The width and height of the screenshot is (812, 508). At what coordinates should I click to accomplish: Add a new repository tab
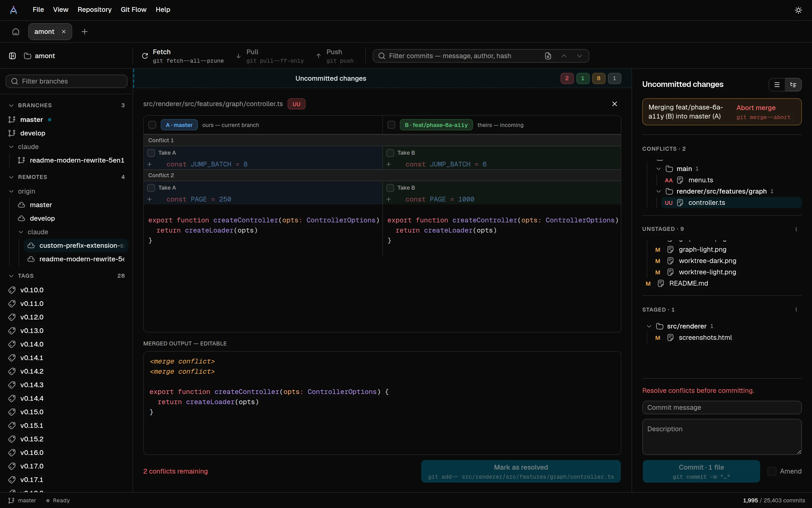85,32
